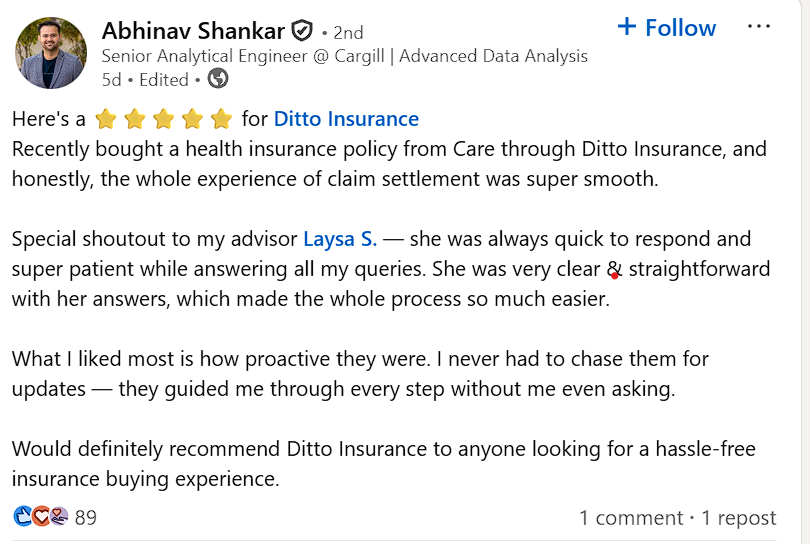Click the red heart Love reaction icon
The height and width of the screenshot is (544, 810).
(x=41, y=517)
